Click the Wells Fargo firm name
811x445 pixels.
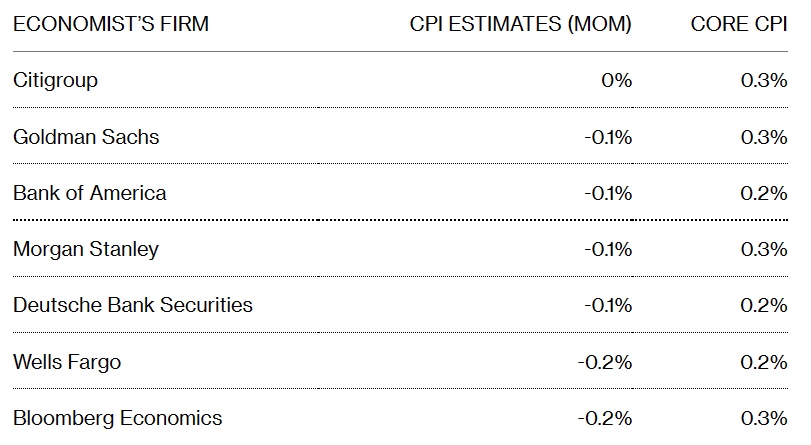coord(67,361)
